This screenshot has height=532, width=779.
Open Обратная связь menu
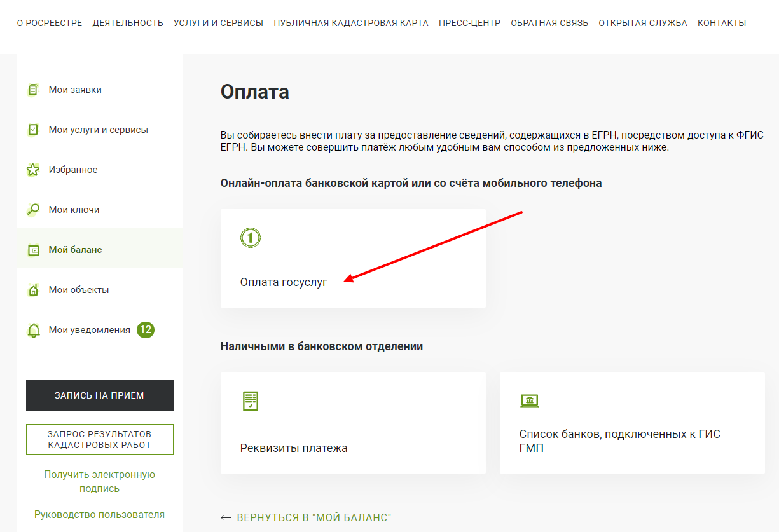(549, 23)
